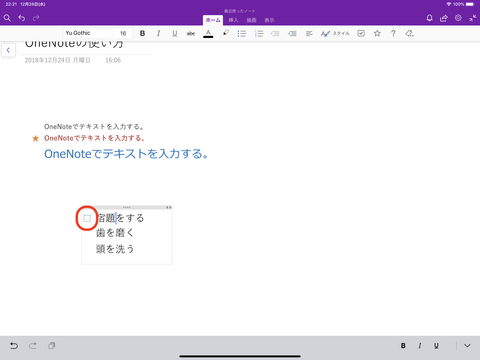The height and width of the screenshot is (360, 480).
Task: Open スタイル styles menu
Action: coord(335,33)
